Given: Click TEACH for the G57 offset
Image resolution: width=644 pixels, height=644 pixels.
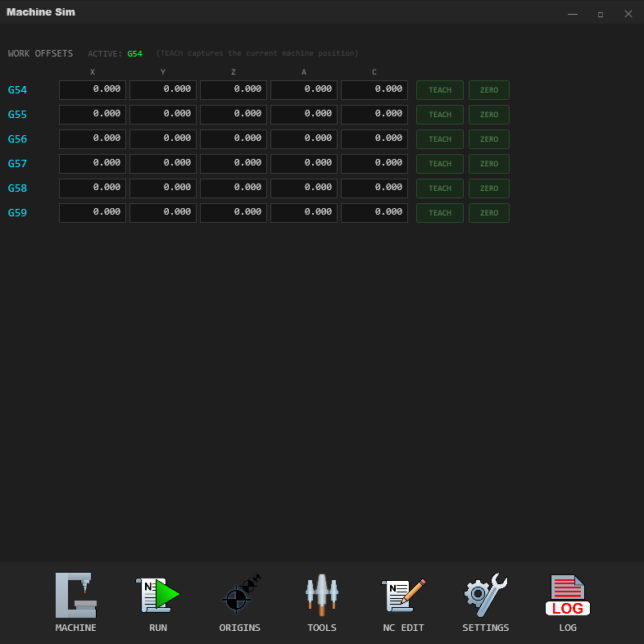Looking at the screenshot, I should click(x=440, y=164).
